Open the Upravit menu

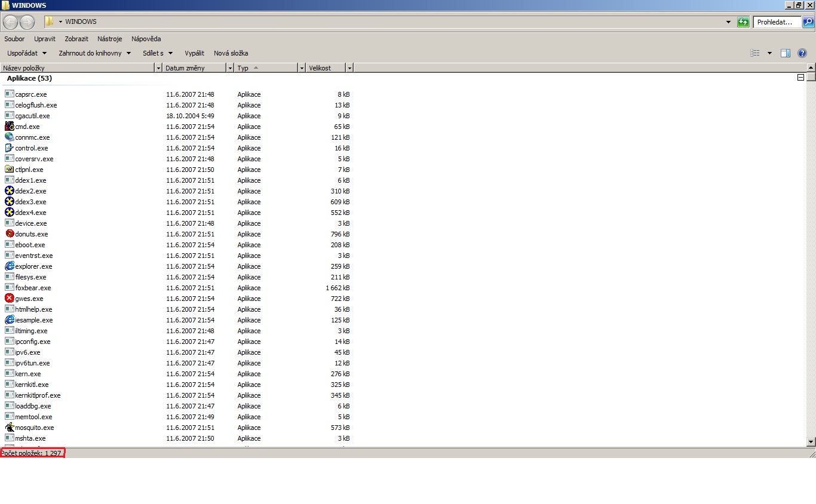tap(45, 39)
